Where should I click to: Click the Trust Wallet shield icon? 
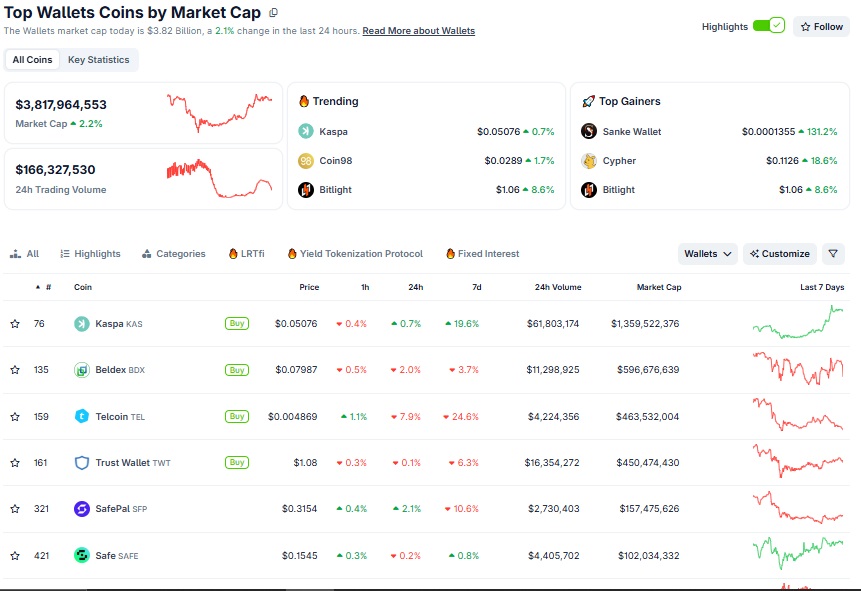point(82,462)
